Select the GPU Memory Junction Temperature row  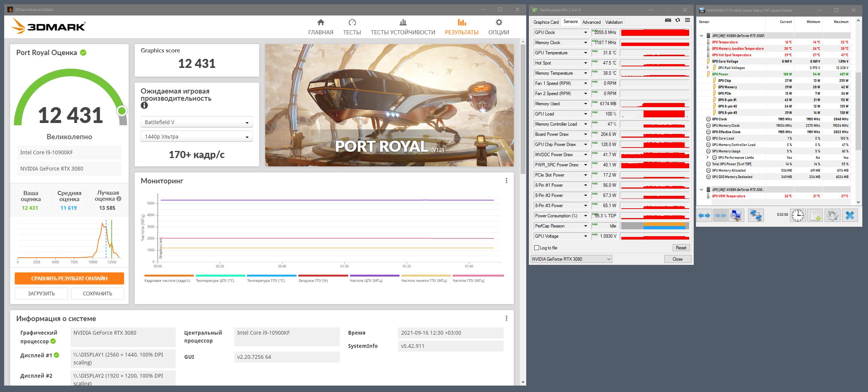[x=773, y=49]
